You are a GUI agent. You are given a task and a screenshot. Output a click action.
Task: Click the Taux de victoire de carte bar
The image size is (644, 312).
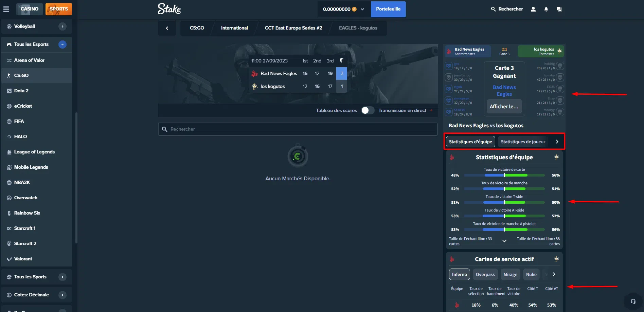504,175
